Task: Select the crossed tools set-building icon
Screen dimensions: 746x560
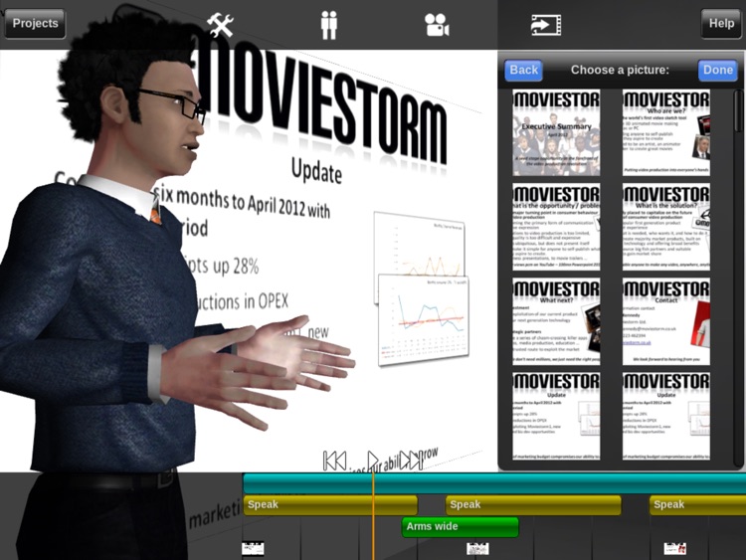Action: pyautogui.click(x=220, y=25)
